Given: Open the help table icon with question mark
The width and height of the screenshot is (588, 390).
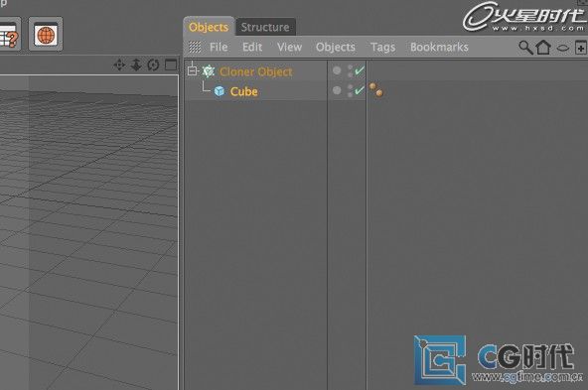Looking at the screenshot, I should pyautogui.click(x=9, y=34).
